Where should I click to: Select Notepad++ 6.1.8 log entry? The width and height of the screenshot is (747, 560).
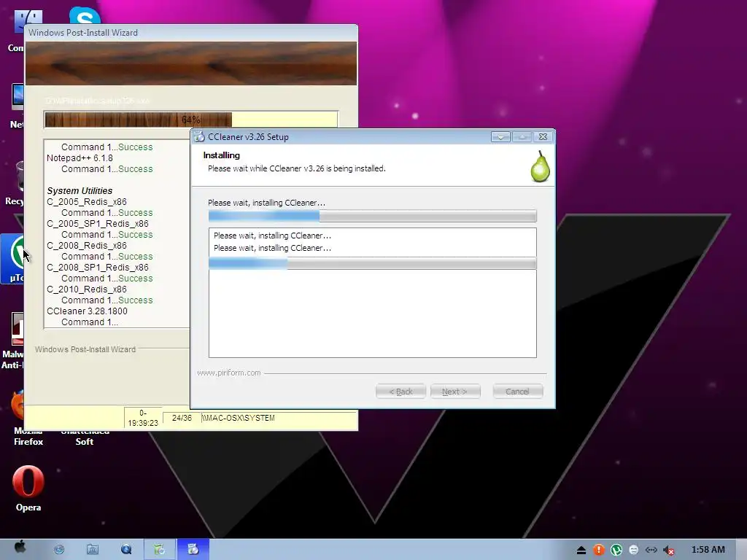tap(80, 158)
